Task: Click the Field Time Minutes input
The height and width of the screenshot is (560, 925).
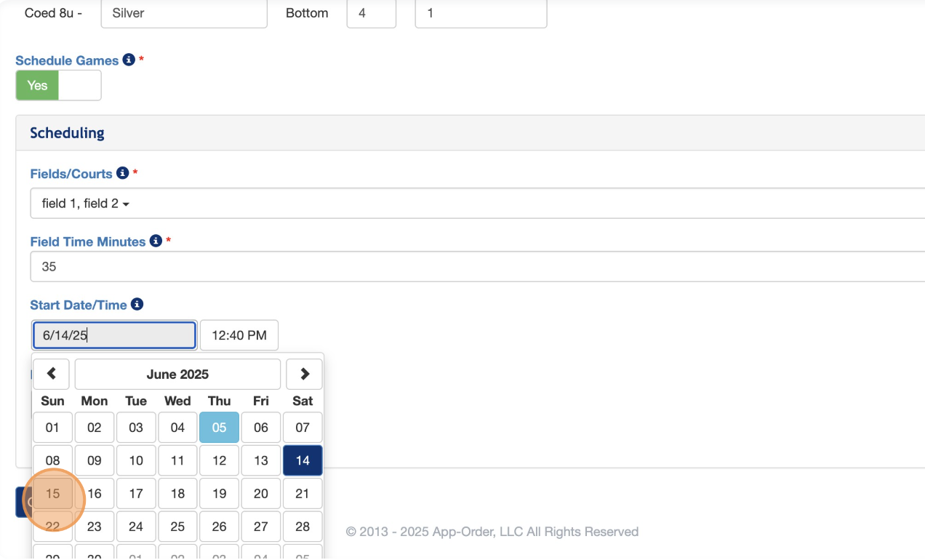Action: [477, 267]
